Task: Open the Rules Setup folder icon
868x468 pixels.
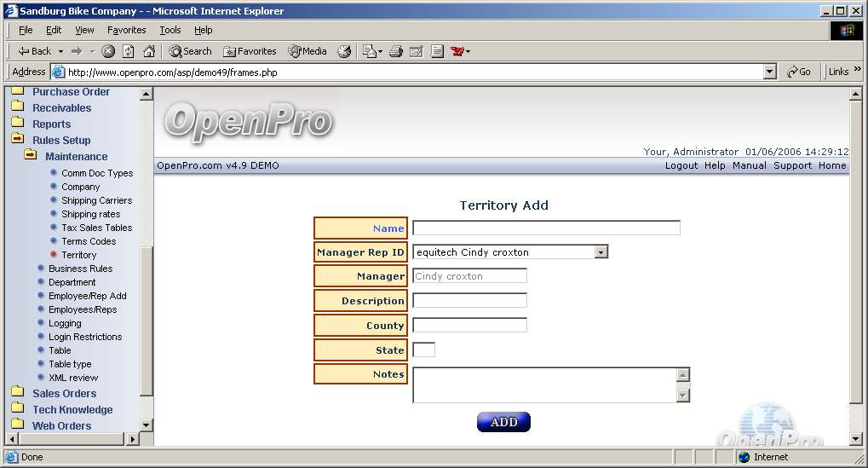Action: [x=17, y=140]
